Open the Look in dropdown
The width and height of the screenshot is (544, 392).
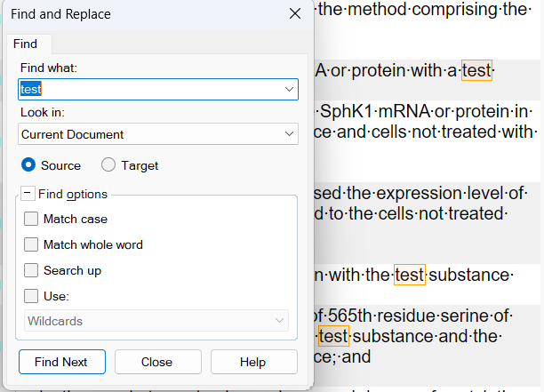tap(158, 134)
